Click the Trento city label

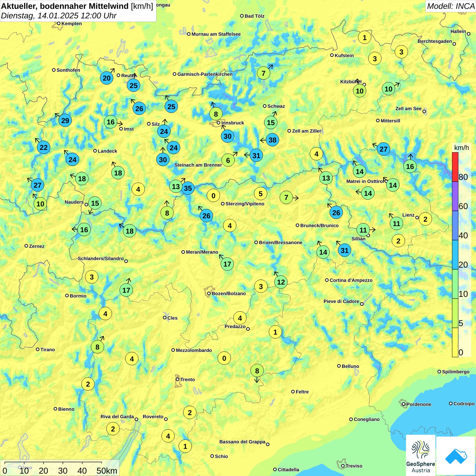point(187,379)
